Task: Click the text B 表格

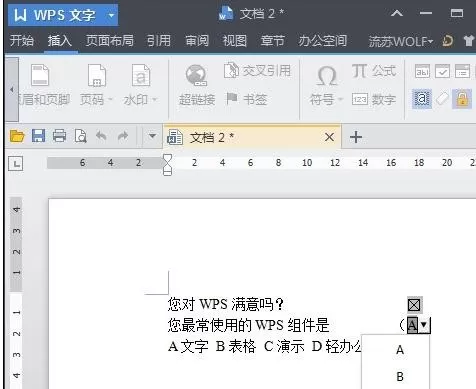Action: click(x=236, y=347)
